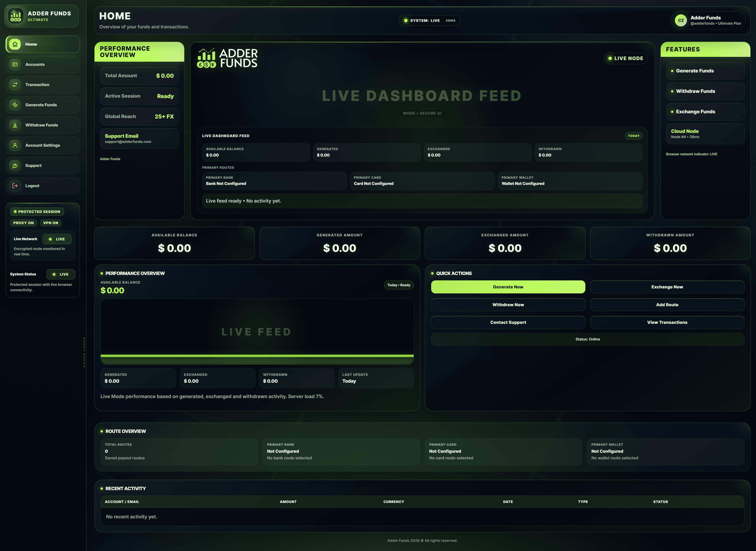Click the Contact Support button
This screenshot has height=551, width=756.
[508, 322]
